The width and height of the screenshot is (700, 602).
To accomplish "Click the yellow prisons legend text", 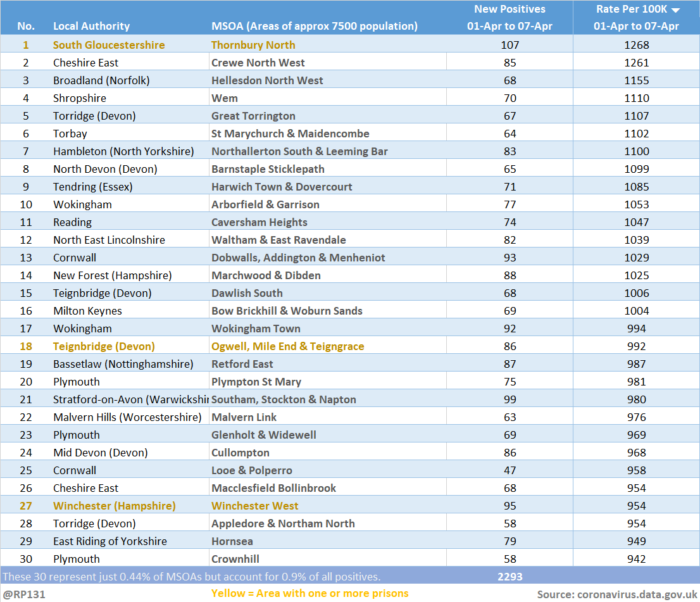I will (x=309, y=593).
